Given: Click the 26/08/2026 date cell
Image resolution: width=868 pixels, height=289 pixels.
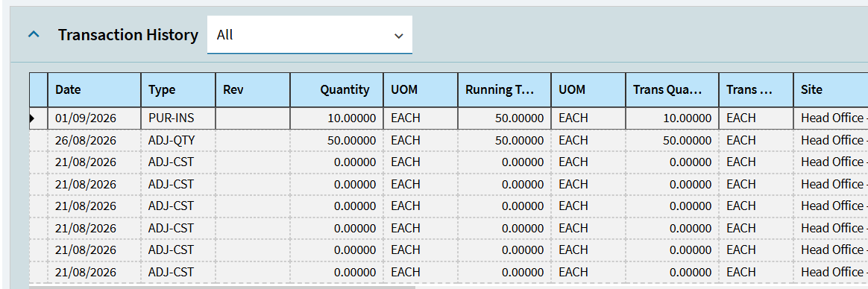Looking at the screenshot, I should [94, 140].
